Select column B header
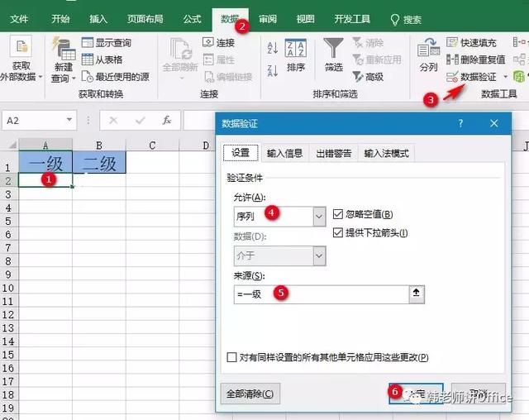529x420 pixels. point(99,146)
